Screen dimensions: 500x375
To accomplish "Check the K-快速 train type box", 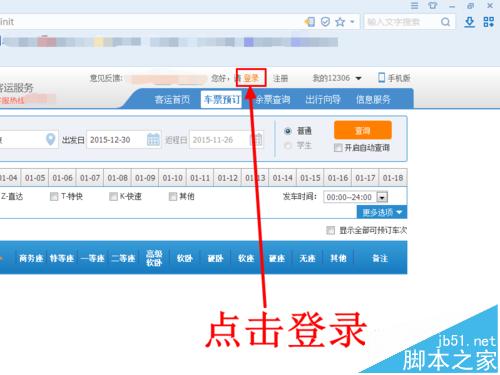I will pyautogui.click(x=113, y=197).
